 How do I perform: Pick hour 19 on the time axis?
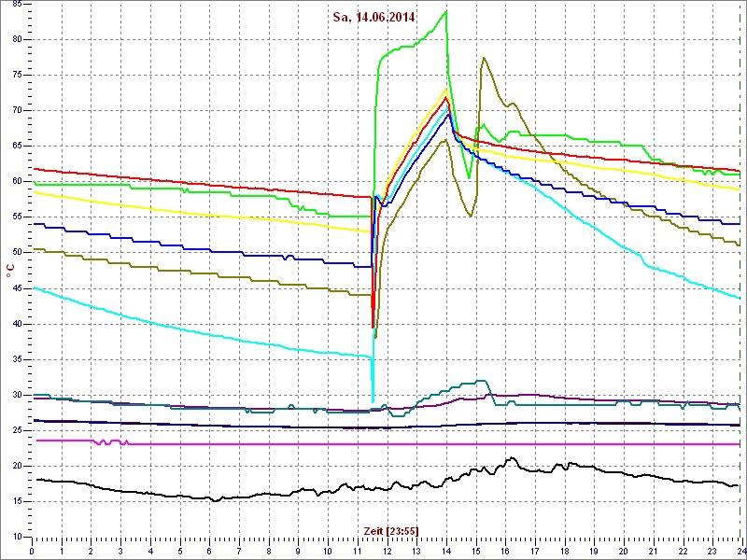(594, 552)
